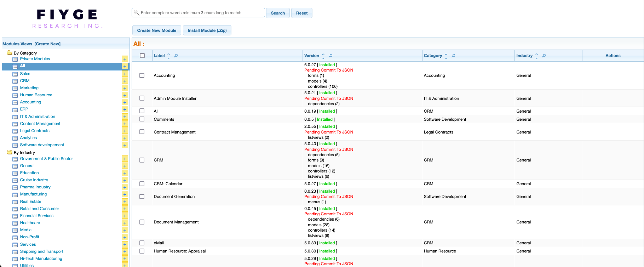Click the plus icon next to Marketing
The image size is (644, 267).
(125, 88)
